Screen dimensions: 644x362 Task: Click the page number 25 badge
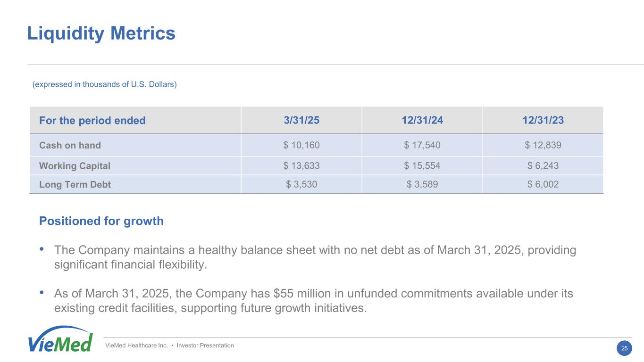[x=624, y=348]
